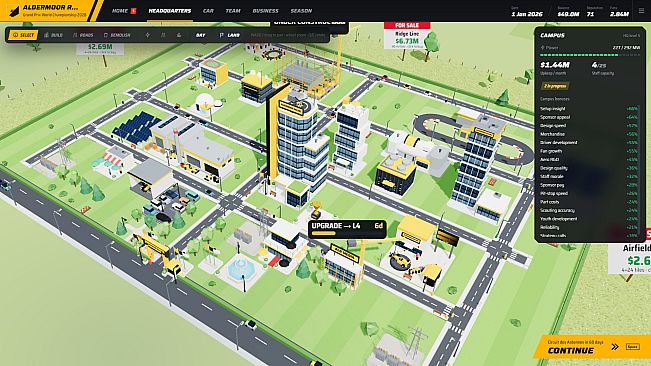Click the fans 2.84M value
The height and width of the screenshot is (366, 651).
point(619,14)
